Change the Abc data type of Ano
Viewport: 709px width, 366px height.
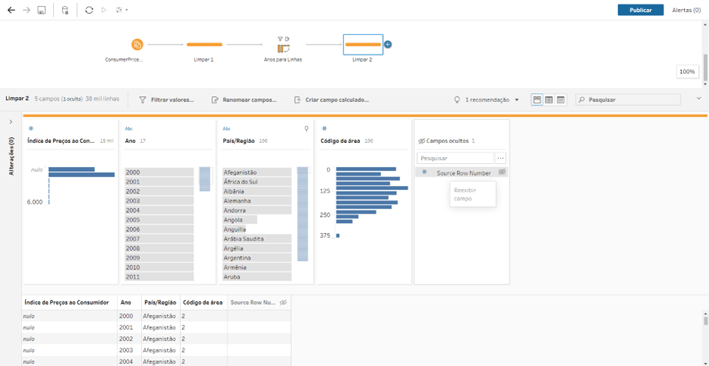coord(128,129)
